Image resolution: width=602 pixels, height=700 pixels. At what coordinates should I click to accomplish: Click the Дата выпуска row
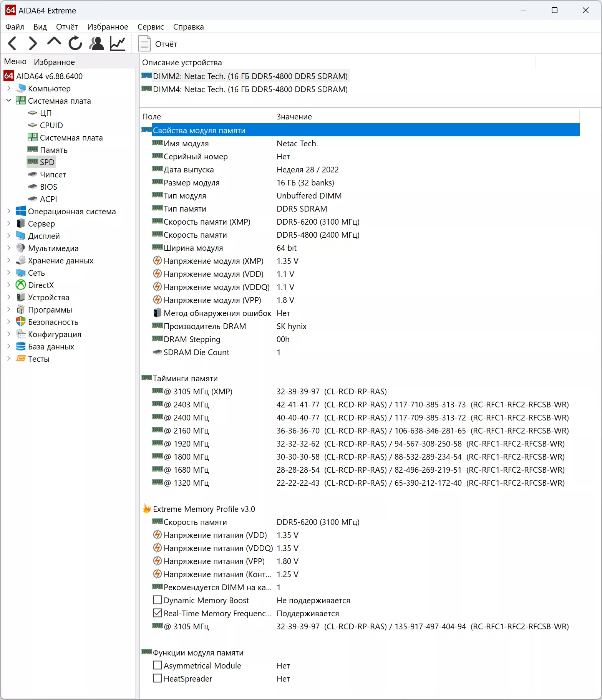(360, 169)
